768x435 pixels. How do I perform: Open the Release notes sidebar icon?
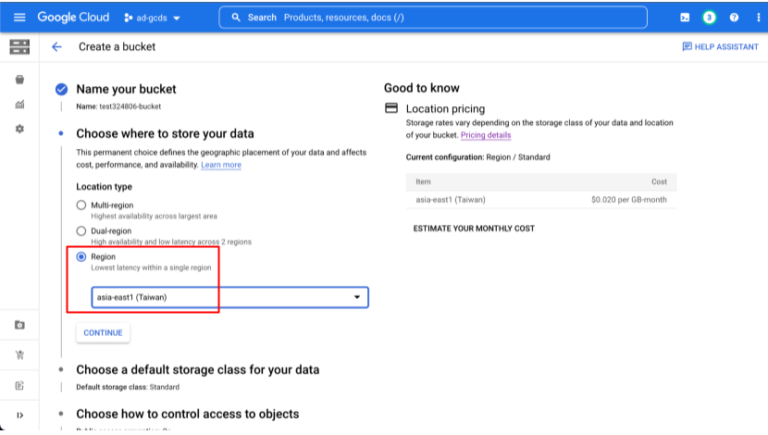(20, 386)
